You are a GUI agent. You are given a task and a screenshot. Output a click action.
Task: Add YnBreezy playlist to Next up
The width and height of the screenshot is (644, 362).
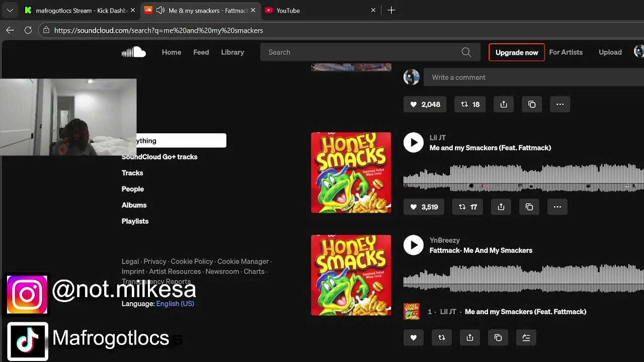click(526, 338)
